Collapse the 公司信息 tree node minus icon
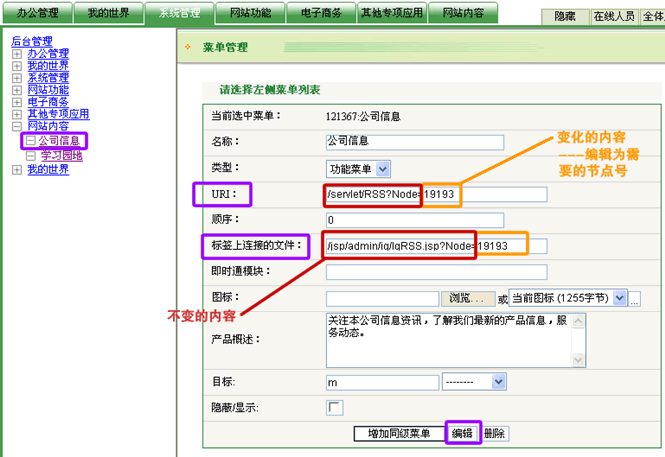Screen dimensions: 665x457 pyautogui.click(x=30, y=142)
